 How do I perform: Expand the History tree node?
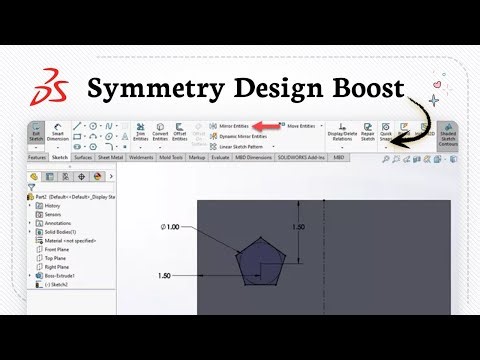(30, 206)
